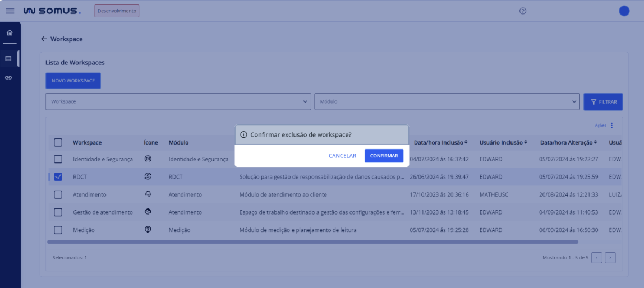The width and height of the screenshot is (644, 288).
Task: Expand the Módulo filter dropdown
Action: pyautogui.click(x=447, y=101)
